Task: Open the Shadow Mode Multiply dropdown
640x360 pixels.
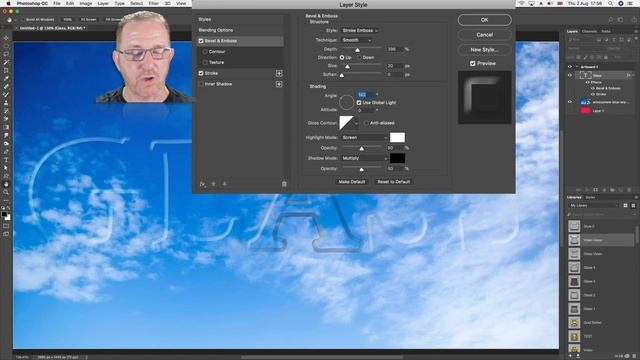Action: coord(364,158)
